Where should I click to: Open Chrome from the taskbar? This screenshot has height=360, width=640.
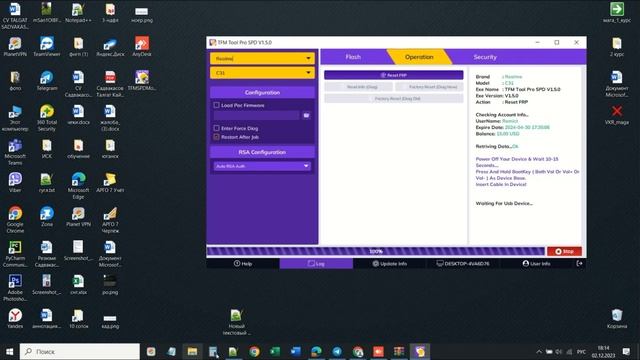tap(254, 351)
